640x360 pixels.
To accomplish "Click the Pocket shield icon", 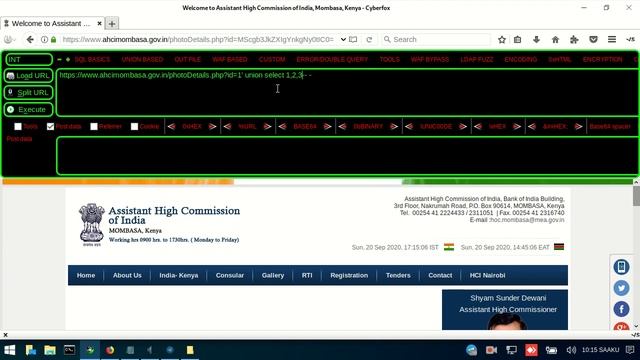I will pos(593,40).
